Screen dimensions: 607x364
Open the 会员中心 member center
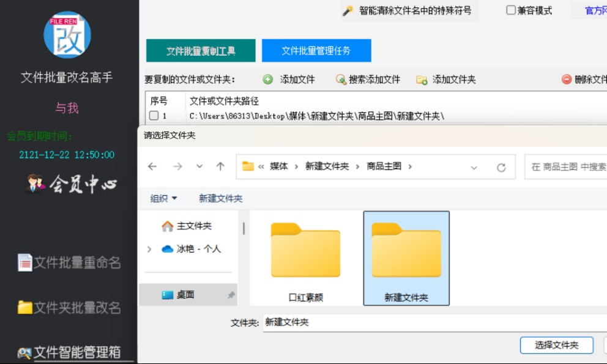pyautogui.click(x=72, y=184)
